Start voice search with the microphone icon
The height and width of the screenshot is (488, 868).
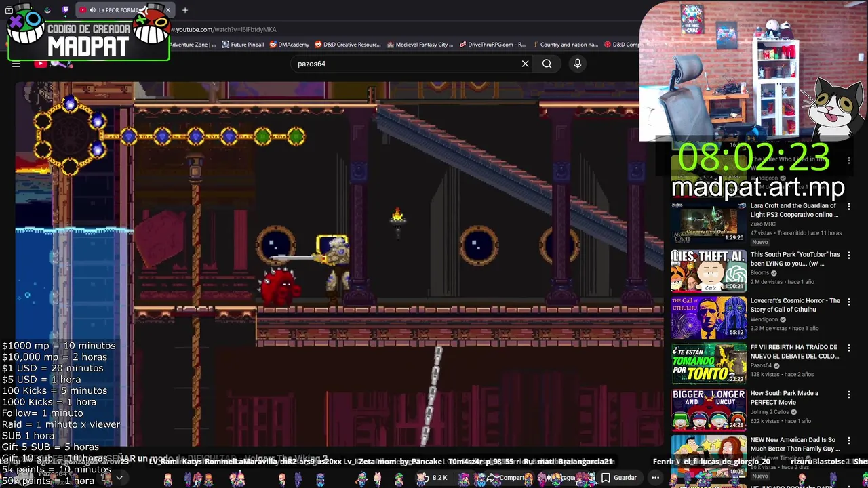coord(578,64)
